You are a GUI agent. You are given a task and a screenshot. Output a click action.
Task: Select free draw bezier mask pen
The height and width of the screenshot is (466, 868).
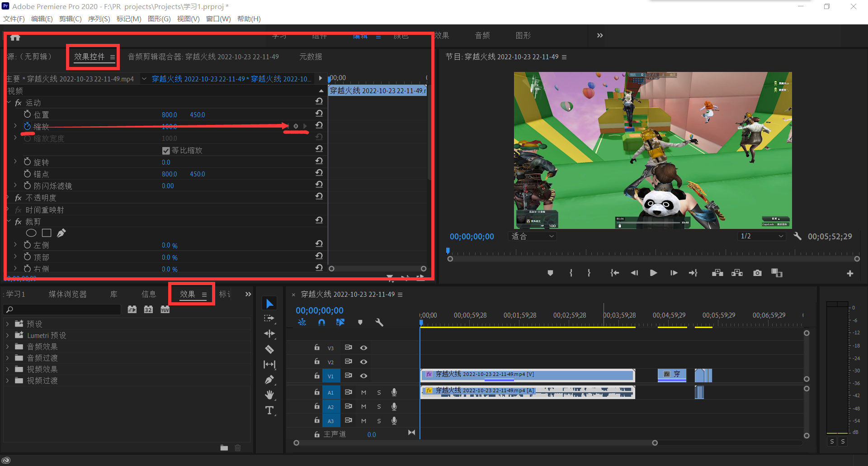coord(61,233)
